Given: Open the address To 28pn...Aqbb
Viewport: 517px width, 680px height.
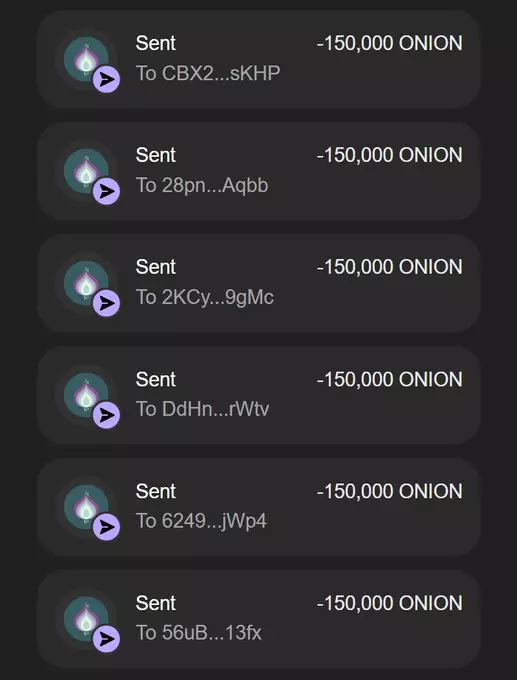Looking at the screenshot, I should coord(202,185).
